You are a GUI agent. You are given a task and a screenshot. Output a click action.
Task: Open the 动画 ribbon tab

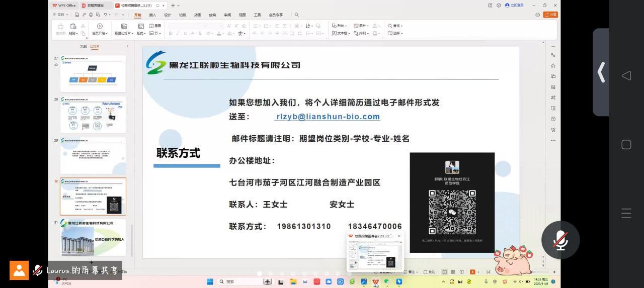click(198, 15)
